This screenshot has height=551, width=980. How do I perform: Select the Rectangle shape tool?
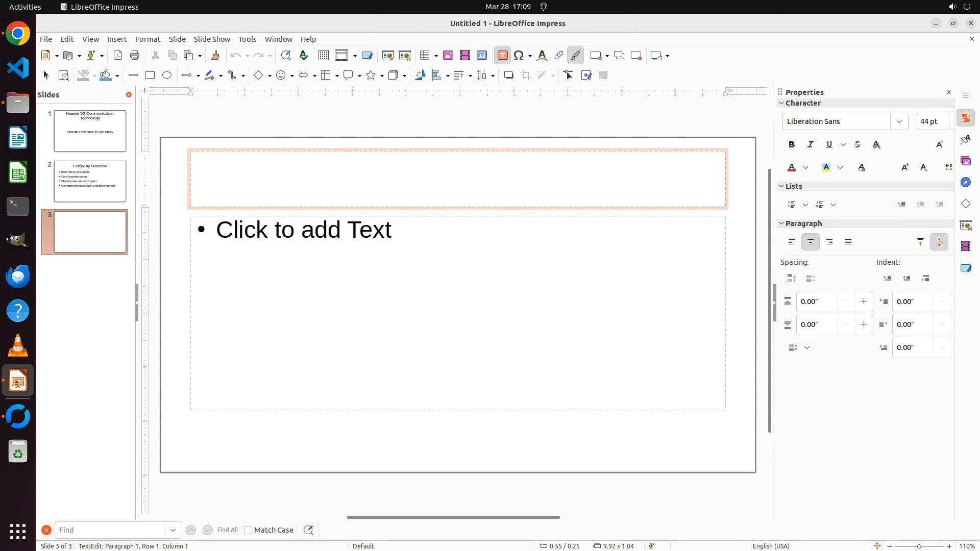click(x=150, y=76)
